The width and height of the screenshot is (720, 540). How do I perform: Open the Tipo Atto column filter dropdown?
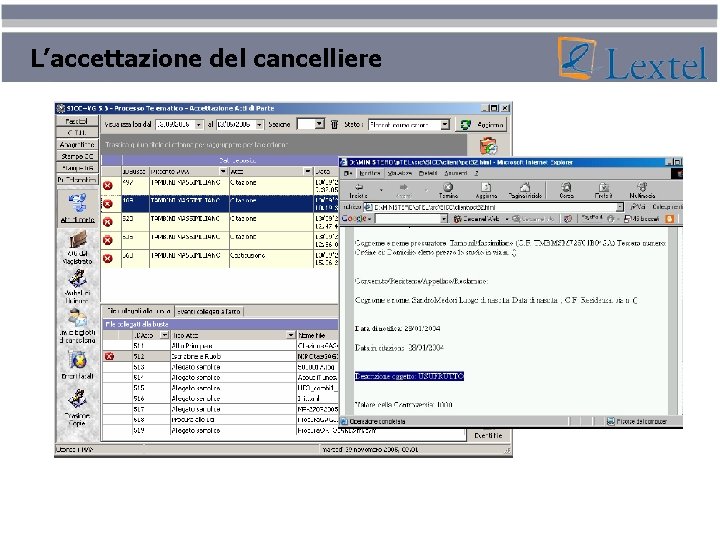tap(291, 335)
